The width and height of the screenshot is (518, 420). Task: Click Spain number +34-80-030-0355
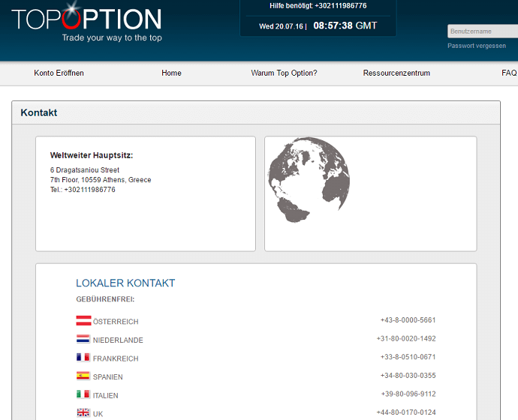(408, 376)
